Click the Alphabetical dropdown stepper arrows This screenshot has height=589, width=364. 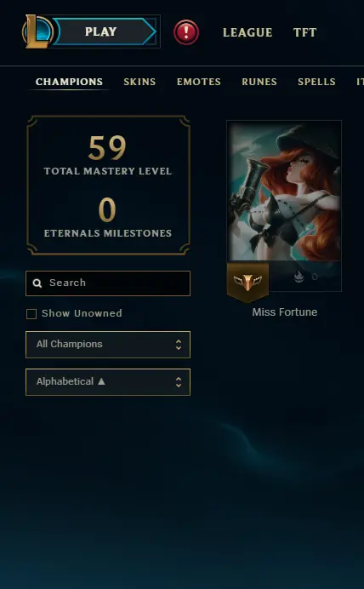coord(179,382)
